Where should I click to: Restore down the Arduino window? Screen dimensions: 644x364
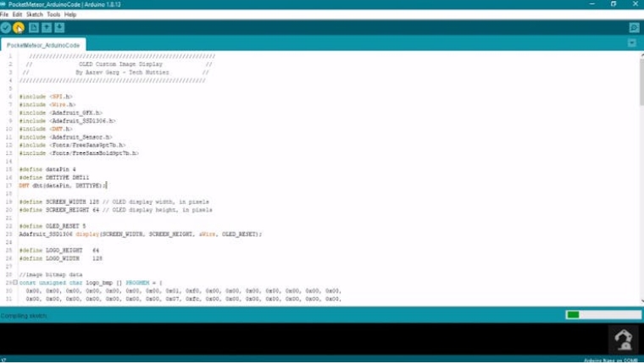click(x=613, y=4)
